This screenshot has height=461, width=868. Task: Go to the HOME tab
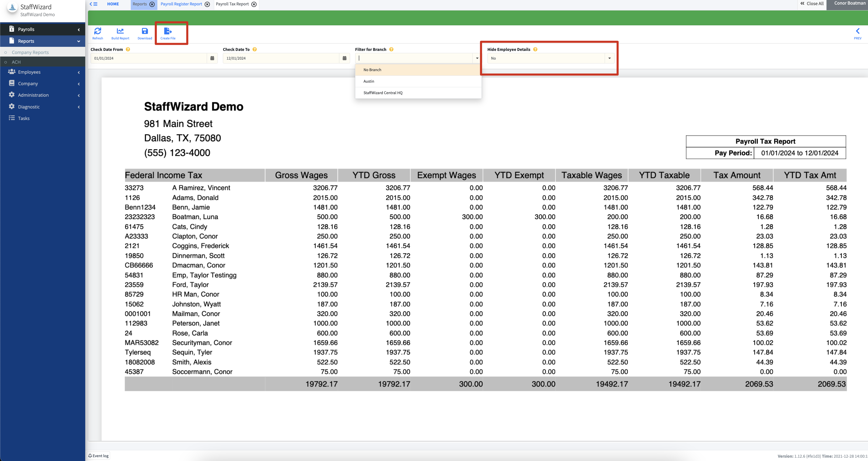[113, 4]
